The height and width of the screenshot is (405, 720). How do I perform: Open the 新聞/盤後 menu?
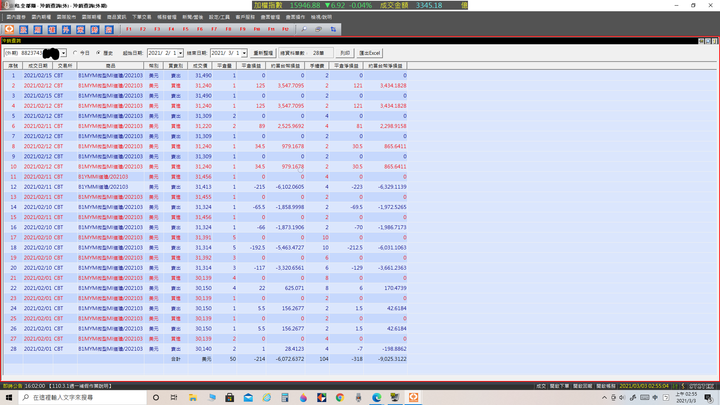coord(192,17)
